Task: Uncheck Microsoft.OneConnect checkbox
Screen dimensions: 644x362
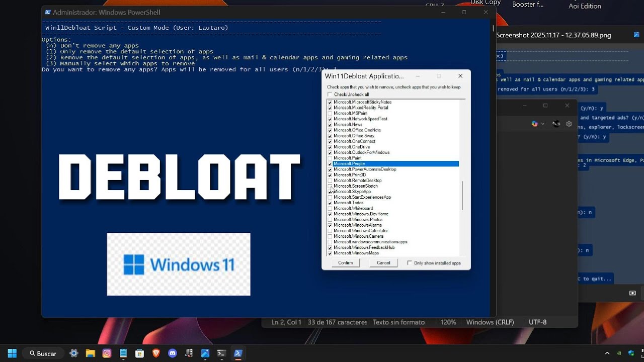Action: (330, 141)
